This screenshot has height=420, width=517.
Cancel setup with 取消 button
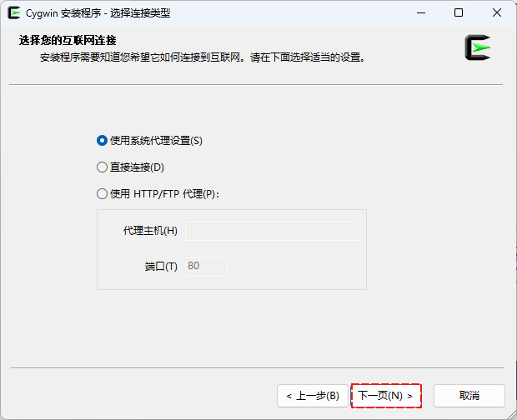pos(469,396)
